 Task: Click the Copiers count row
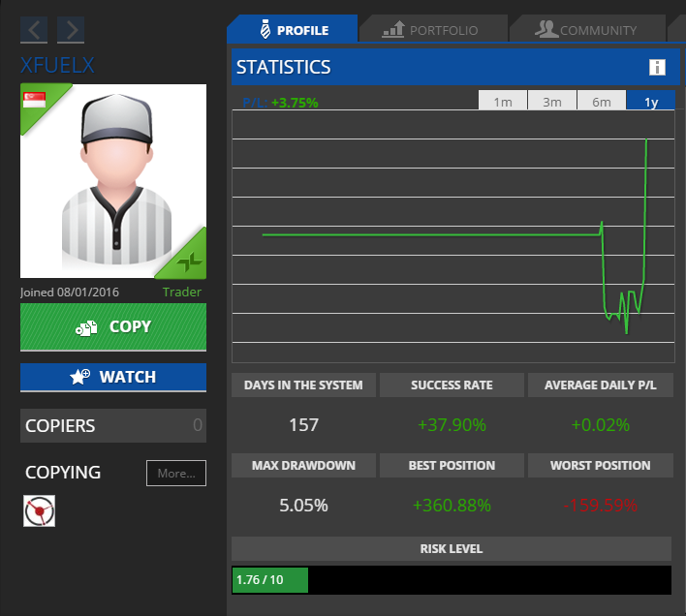point(112,425)
